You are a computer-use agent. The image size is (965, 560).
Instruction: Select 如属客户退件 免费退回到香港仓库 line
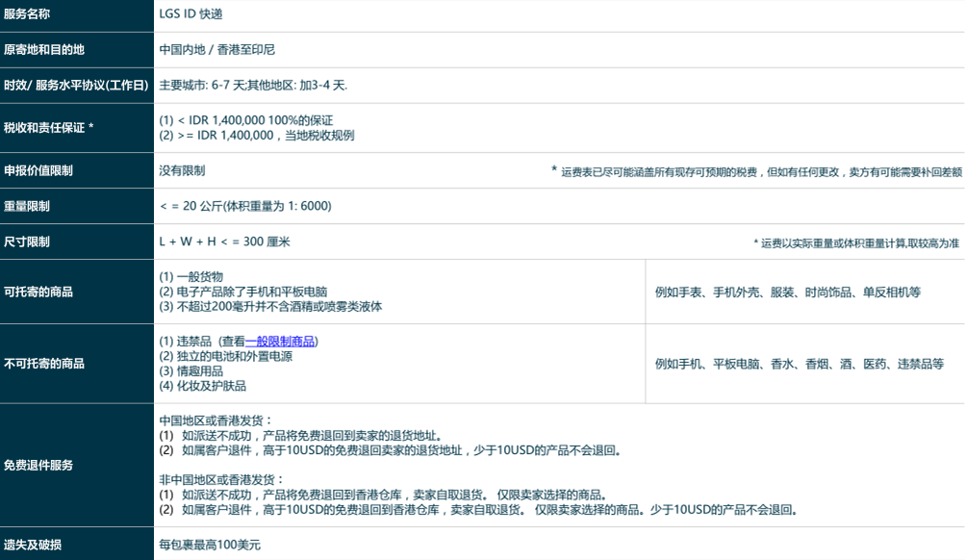(x=479, y=510)
